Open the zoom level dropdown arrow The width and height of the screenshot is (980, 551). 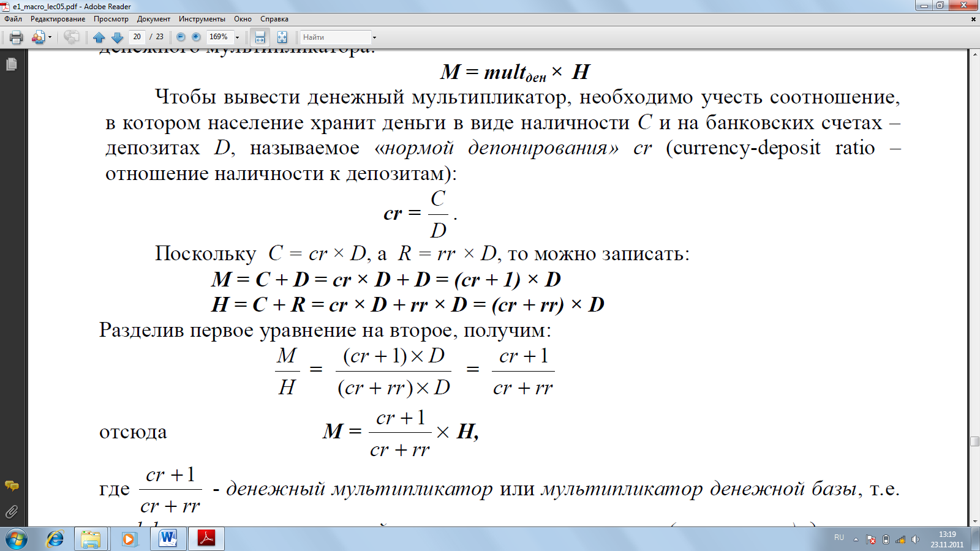tap(238, 37)
